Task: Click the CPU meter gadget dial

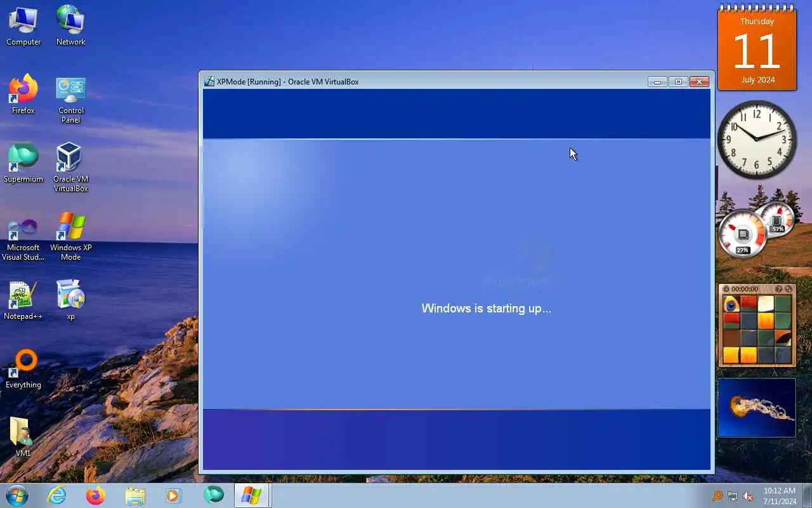Action: 742,234
